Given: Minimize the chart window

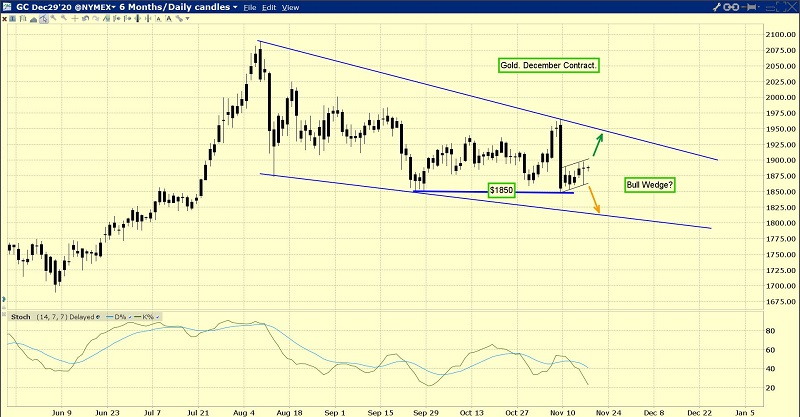Looking at the screenshot, I should 770,7.
